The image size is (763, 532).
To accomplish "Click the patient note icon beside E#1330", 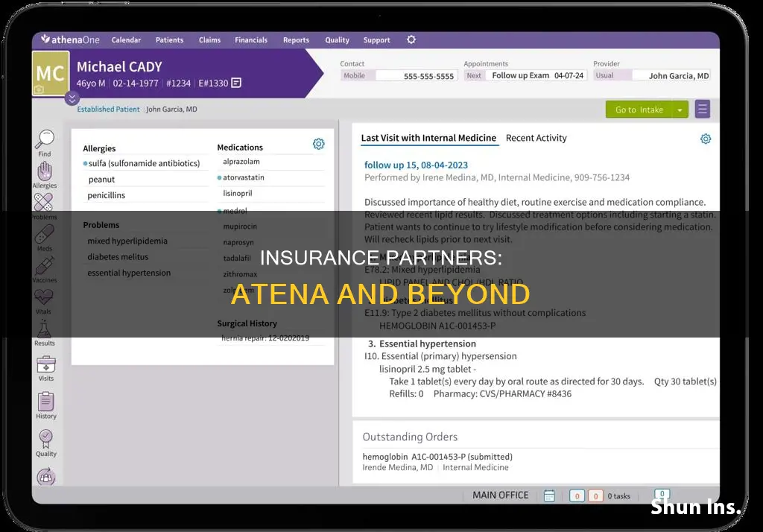I will (236, 83).
